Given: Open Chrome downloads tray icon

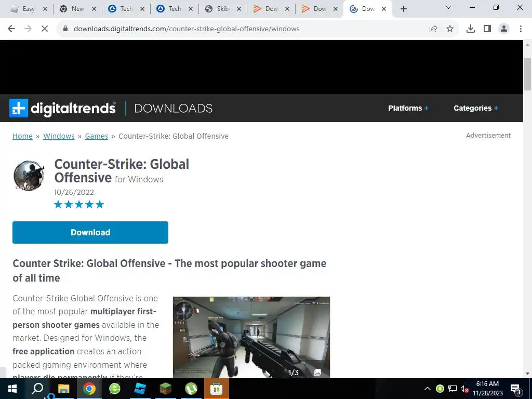Looking at the screenshot, I should tap(471, 29).
